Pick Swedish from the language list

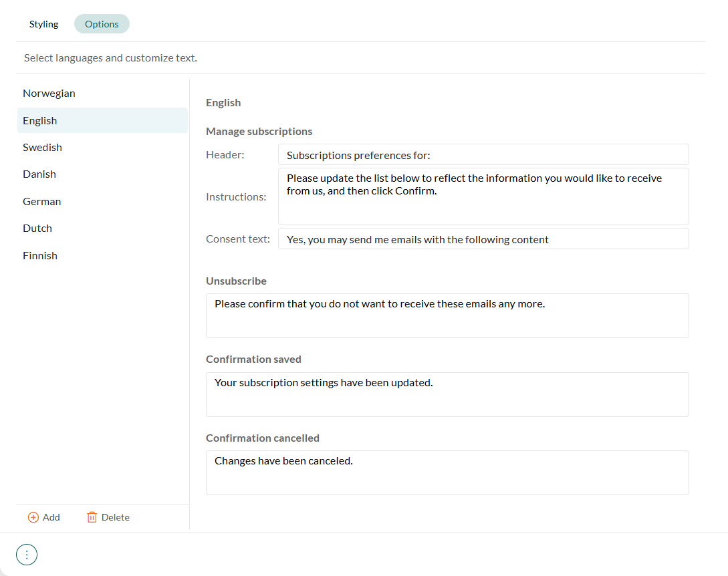click(102, 148)
